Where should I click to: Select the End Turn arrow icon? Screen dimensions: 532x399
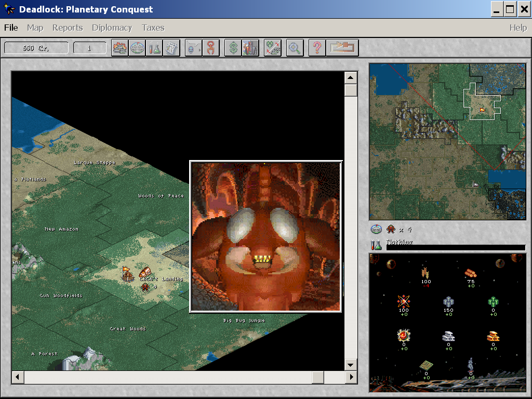(x=341, y=48)
